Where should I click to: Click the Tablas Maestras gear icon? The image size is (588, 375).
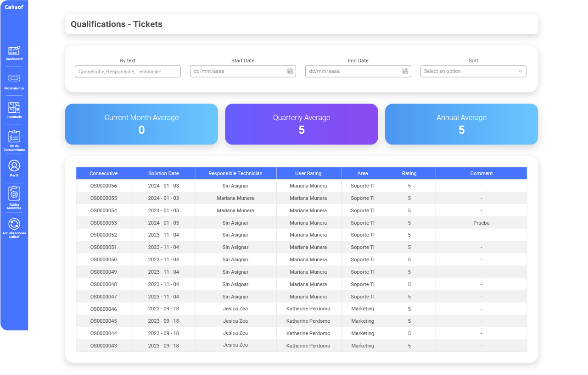click(x=14, y=194)
